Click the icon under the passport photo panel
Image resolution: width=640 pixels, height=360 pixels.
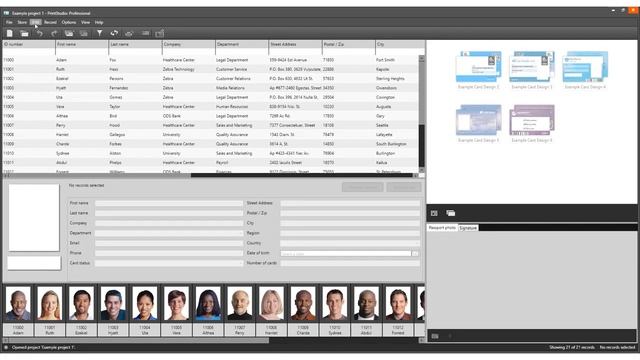(435, 336)
